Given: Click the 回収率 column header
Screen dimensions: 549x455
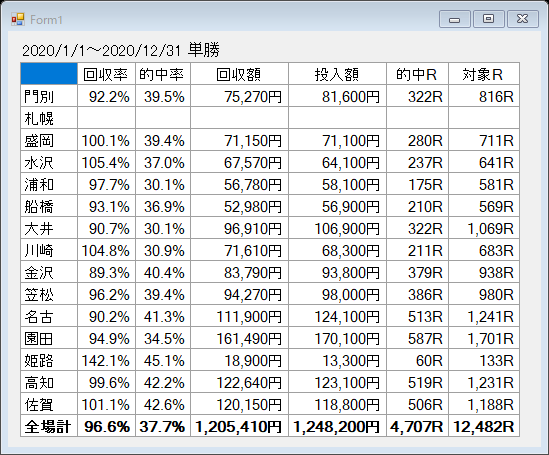Looking at the screenshot, I should point(106,74).
